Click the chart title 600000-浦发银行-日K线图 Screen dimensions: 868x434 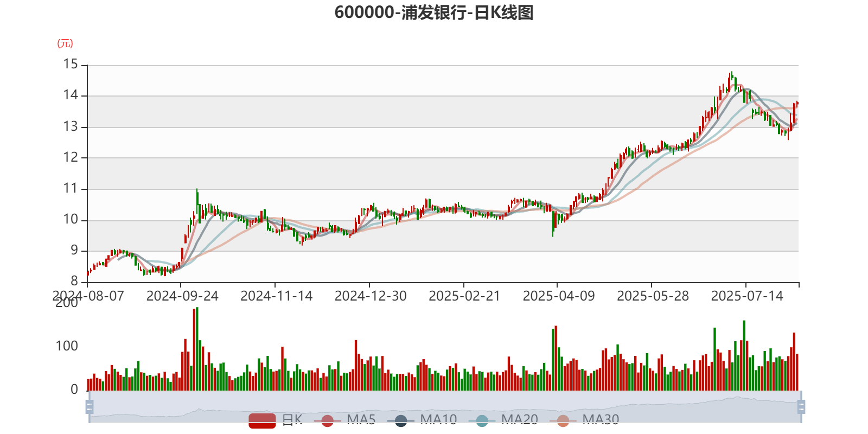[x=434, y=12]
